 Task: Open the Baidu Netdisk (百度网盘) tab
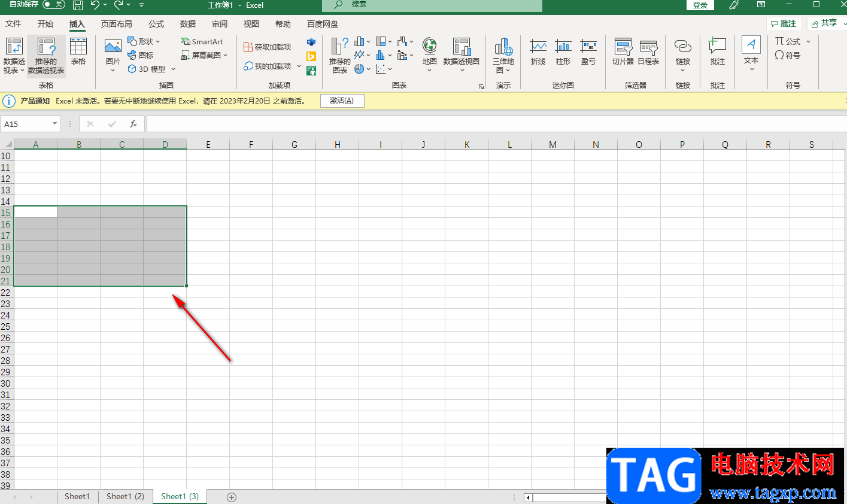323,24
